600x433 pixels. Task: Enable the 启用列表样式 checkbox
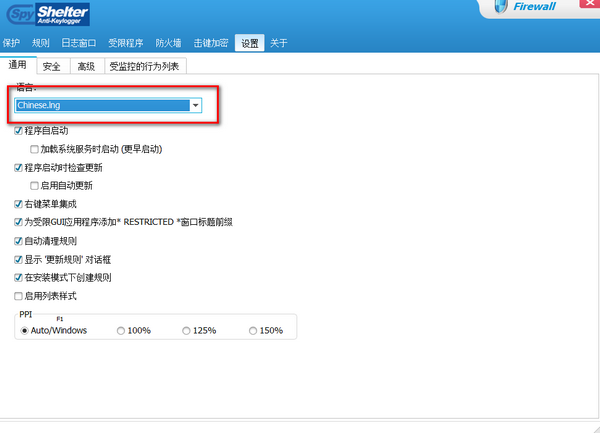(18, 296)
